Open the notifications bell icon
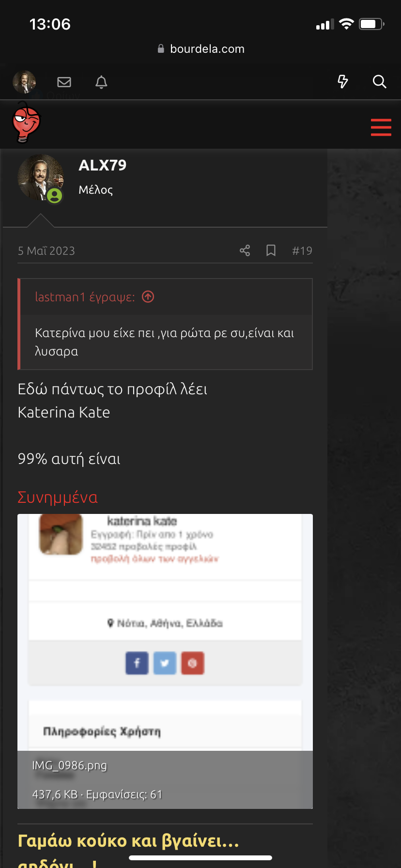 pyautogui.click(x=101, y=82)
